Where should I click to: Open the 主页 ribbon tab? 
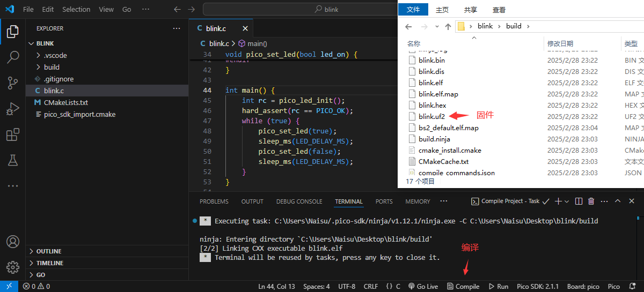coord(442,10)
